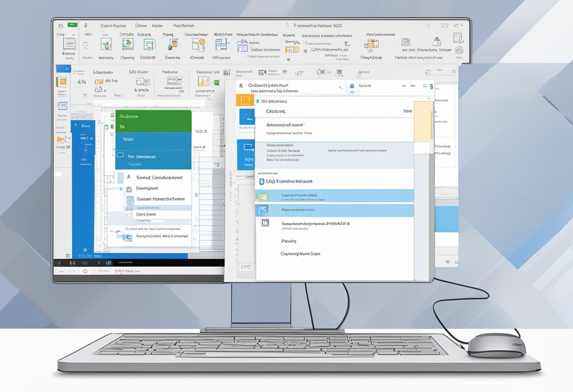Choose the last text entry in the dialog list

coord(300,253)
